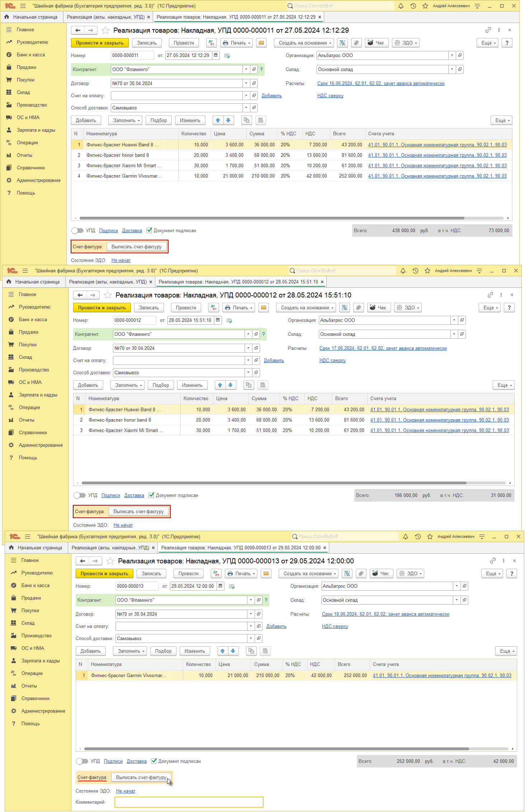Click the back arrow in document 0000-000012
Screen dimensions: 525x812
80,295
